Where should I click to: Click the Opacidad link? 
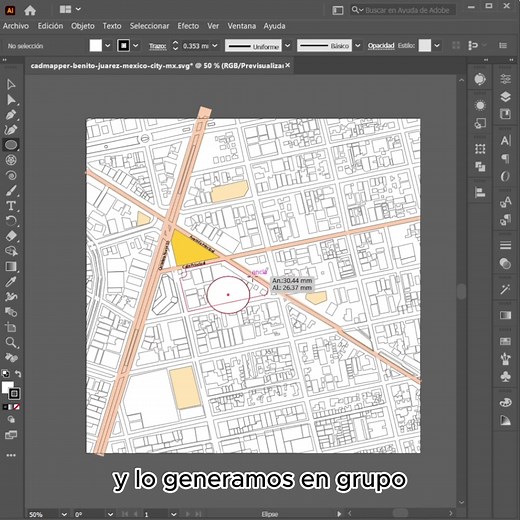click(381, 46)
